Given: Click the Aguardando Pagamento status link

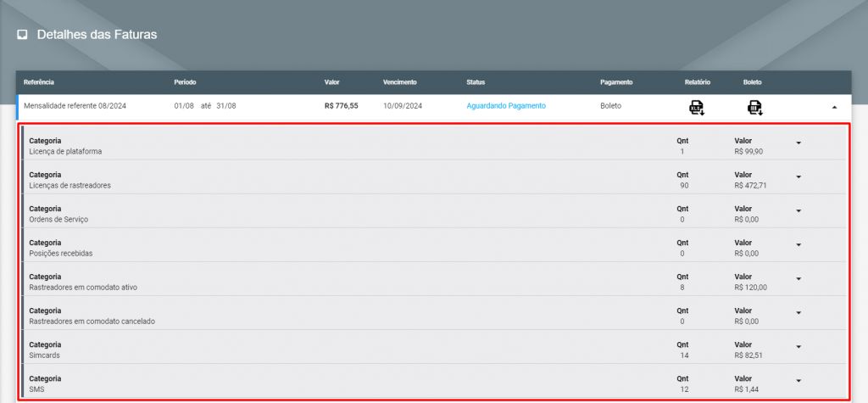Looking at the screenshot, I should point(506,105).
